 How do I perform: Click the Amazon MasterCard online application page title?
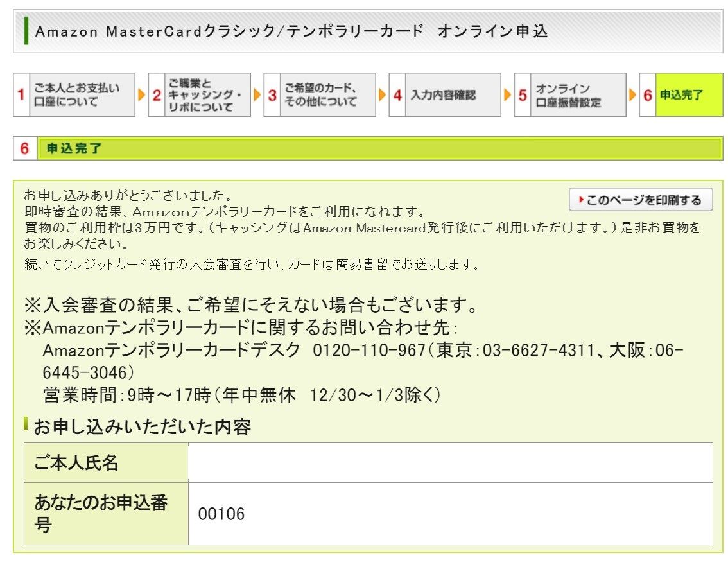[291, 31]
